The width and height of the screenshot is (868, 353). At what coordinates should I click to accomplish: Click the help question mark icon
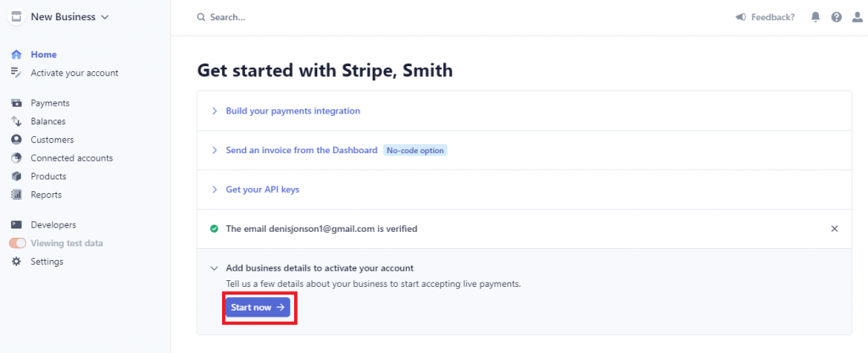point(837,17)
